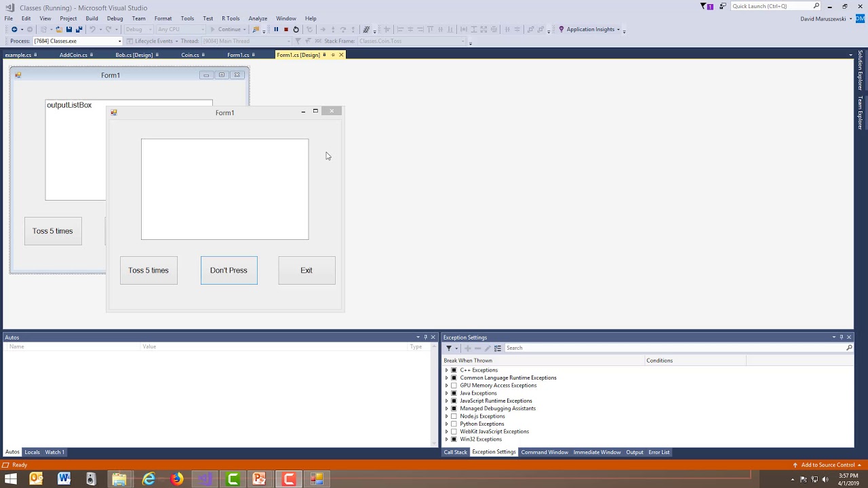Expand the Python Exceptions tree node
Screen dimensions: 868x488
click(446, 424)
